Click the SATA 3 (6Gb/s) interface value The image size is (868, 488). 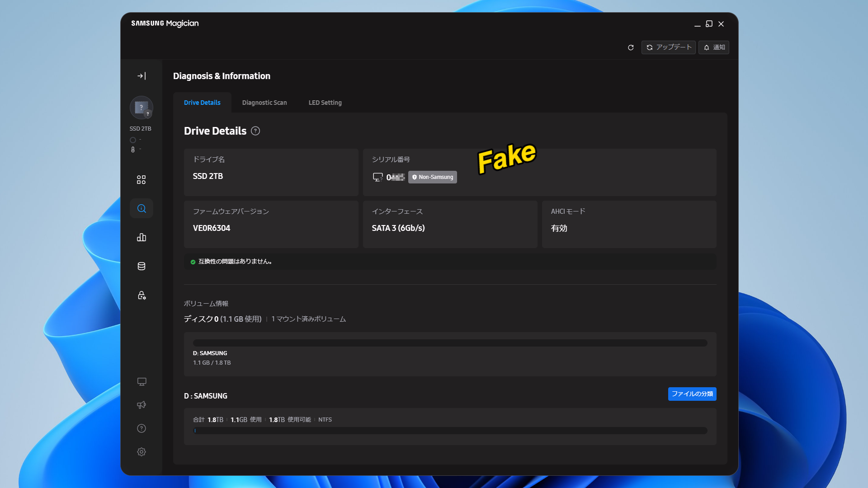pos(398,228)
